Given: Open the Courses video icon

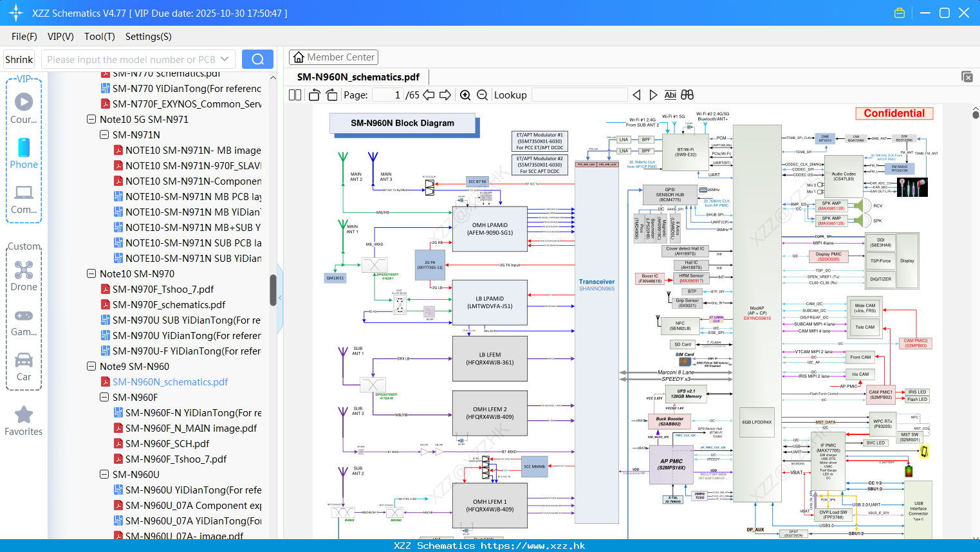Looking at the screenshot, I should click(x=24, y=102).
